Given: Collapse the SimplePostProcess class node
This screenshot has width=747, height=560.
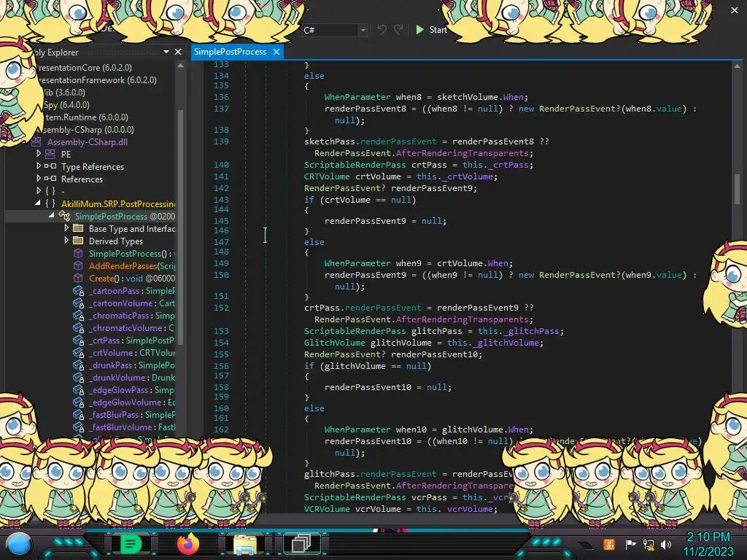Looking at the screenshot, I should (52, 215).
